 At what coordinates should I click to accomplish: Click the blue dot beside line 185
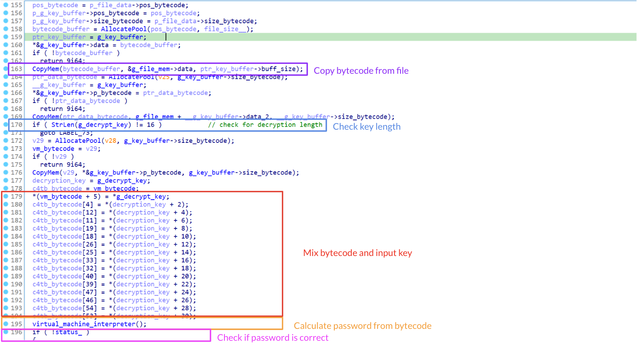[6, 244]
